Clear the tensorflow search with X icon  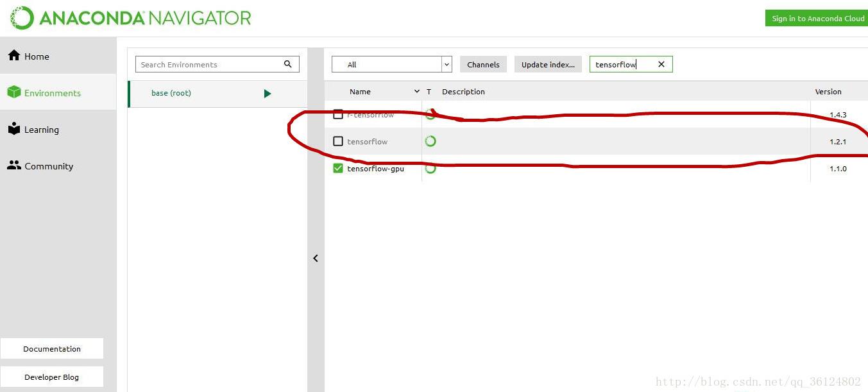661,64
